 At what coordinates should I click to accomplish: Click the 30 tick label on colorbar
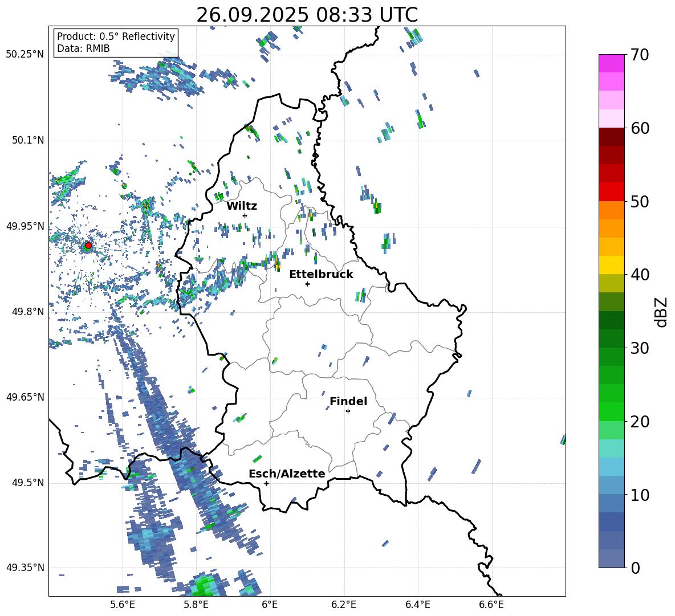pos(640,348)
